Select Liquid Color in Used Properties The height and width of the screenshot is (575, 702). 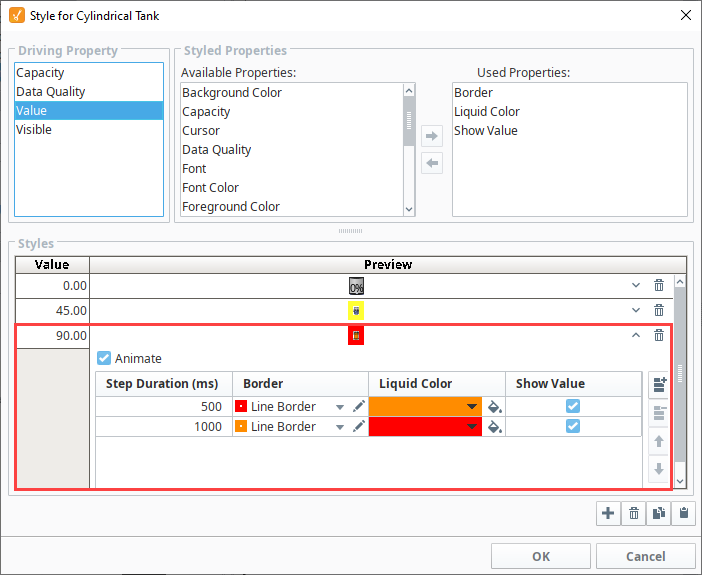point(569,112)
